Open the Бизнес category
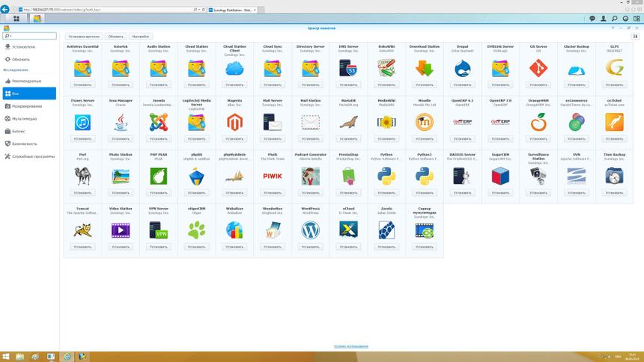Image resolution: width=644 pixels, height=362 pixels. (29, 132)
